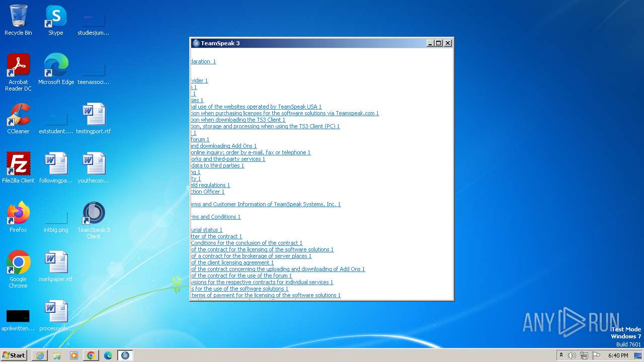Screen dimensions: 644x362
Task: Click the TeamSpeak 3 title bar icon
Action: [196, 43]
